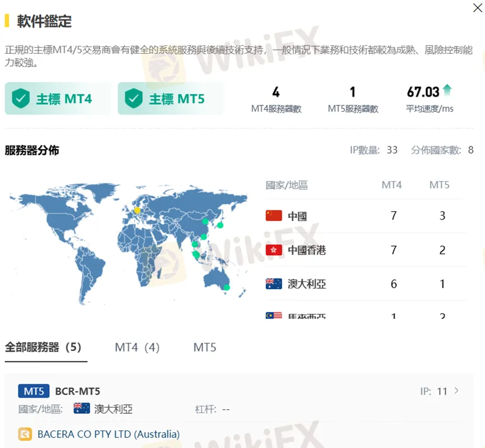This screenshot has height=448, width=485.
Task: Click Hong Kong's MT5 count 2
Action: [442, 250]
